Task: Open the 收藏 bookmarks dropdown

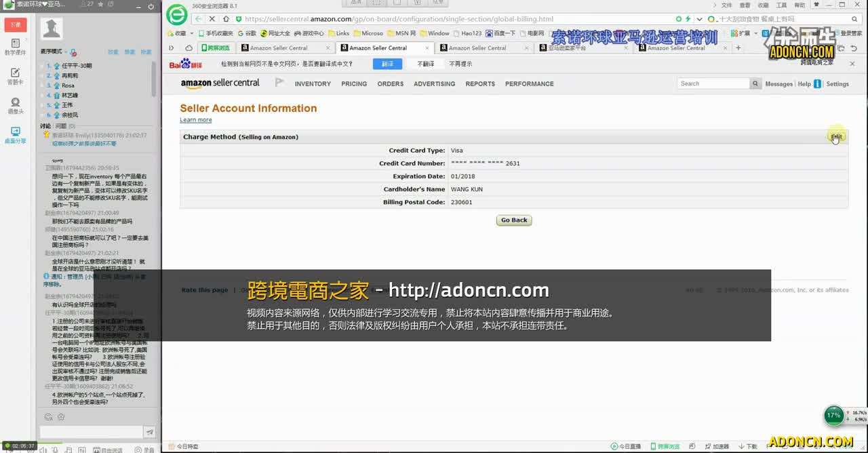Action: click(x=180, y=33)
